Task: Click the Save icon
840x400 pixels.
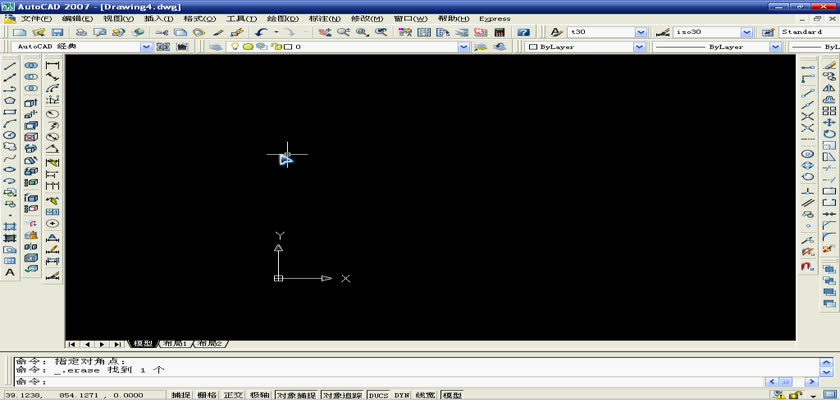Action: (x=57, y=32)
